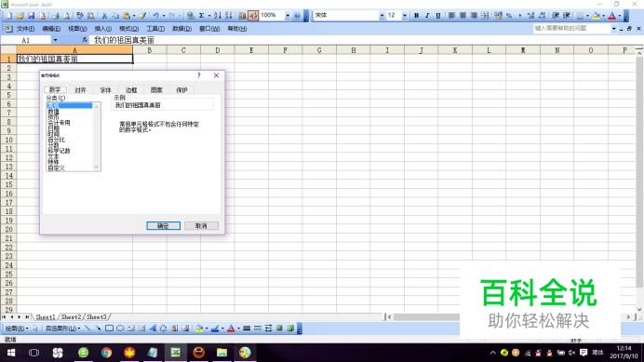Toggle bold formatting

(x=416, y=16)
